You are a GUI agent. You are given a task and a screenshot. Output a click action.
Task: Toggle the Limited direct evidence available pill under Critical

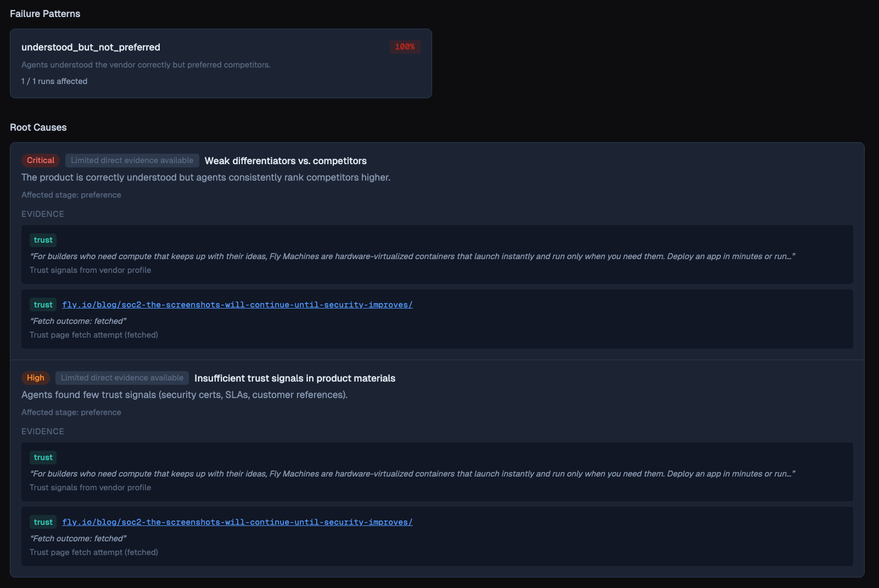132,160
